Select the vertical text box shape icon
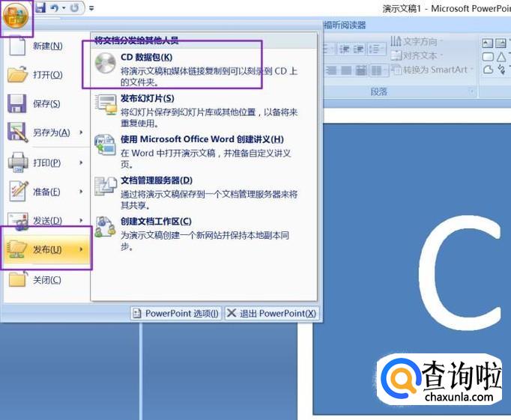The image size is (511, 420). (501, 43)
